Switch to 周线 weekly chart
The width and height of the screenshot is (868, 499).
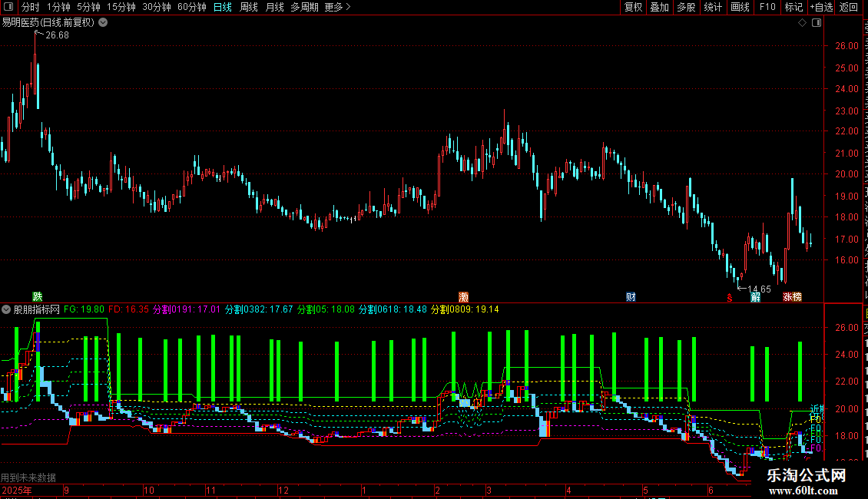click(249, 7)
